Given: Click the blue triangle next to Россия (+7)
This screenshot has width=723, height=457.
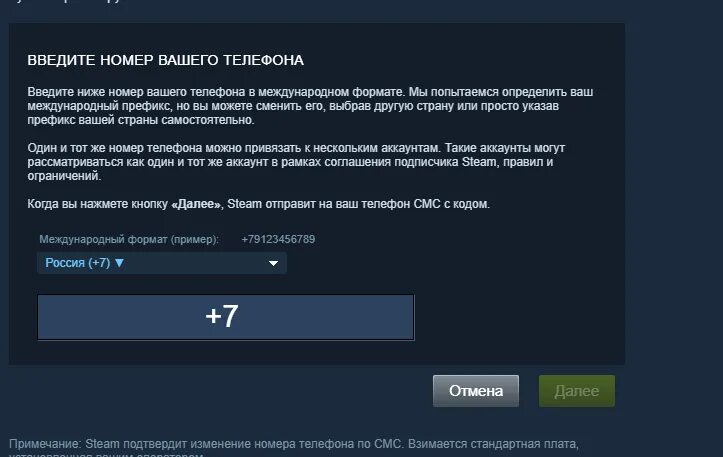Looking at the screenshot, I should (x=119, y=263).
